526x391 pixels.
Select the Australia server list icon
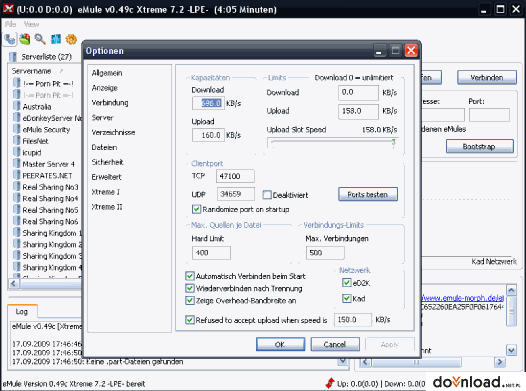point(16,106)
